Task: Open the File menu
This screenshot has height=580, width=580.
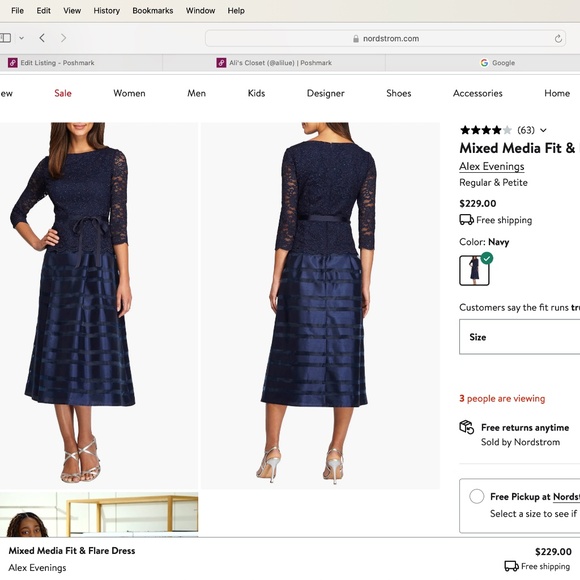Action: point(17,11)
